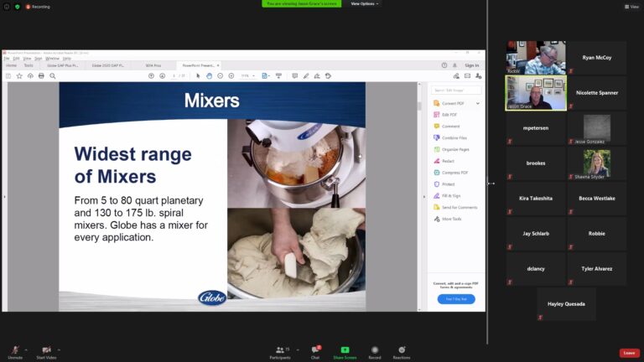Open Zoom Reactions
This screenshot has height=362, width=644.
[402, 352]
